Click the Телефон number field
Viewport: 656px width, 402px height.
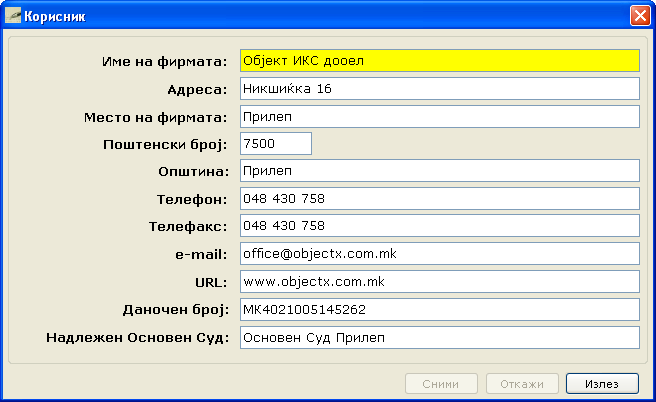(439, 199)
